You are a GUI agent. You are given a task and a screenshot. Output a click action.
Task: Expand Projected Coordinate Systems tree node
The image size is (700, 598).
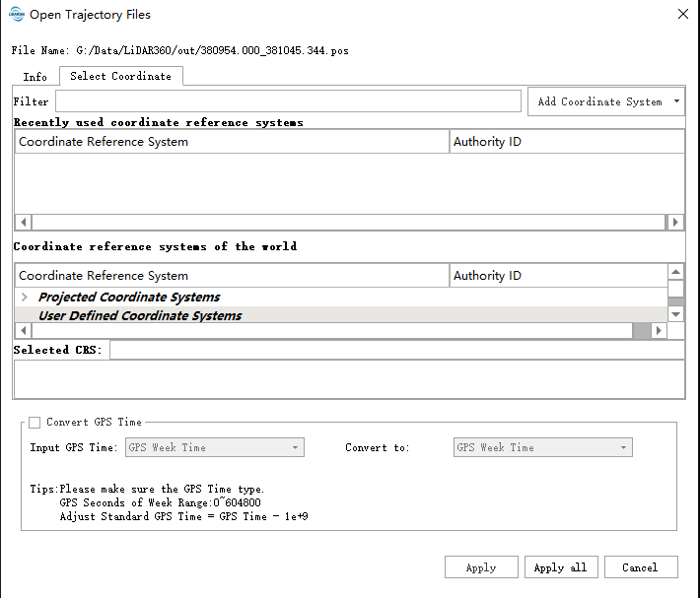click(x=25, y=298)
